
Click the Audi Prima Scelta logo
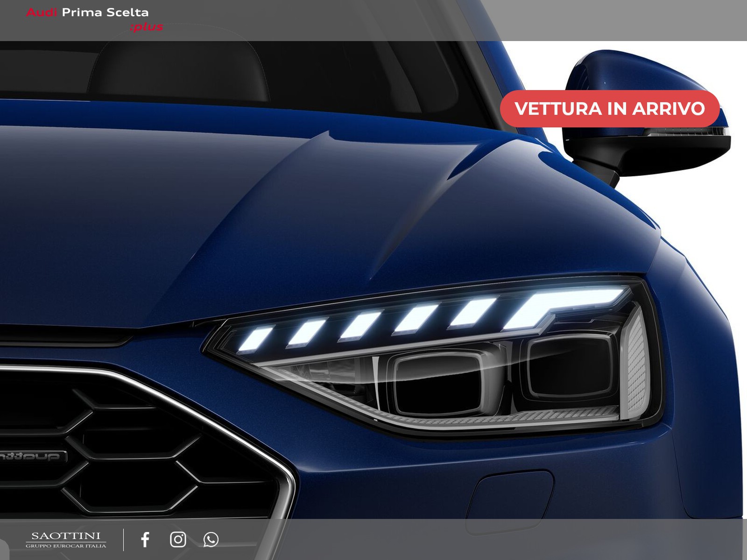click(x=87, y=13)
